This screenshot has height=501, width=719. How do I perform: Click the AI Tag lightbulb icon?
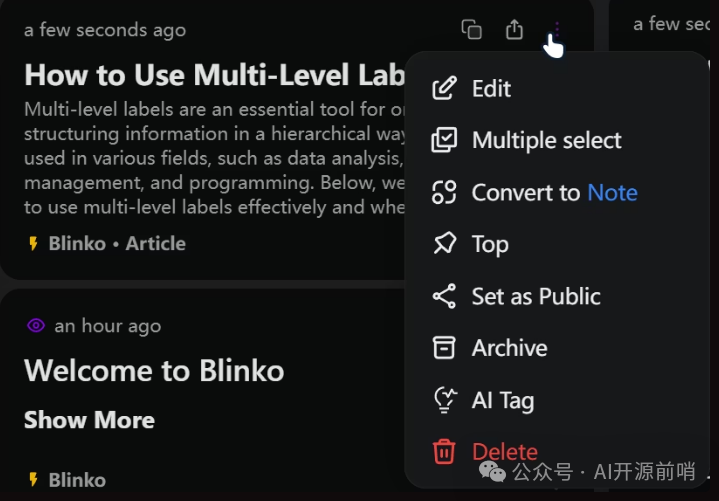[x=443, y=400]
